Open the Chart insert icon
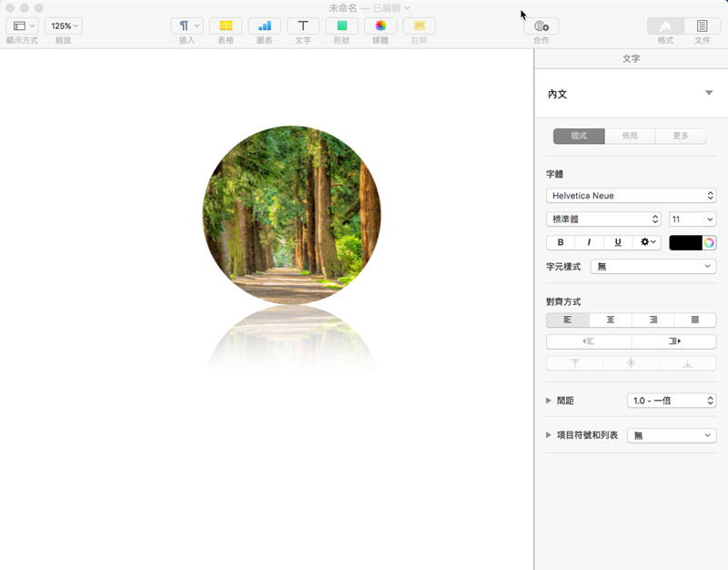The width and height of the screenshot is (728, 570). (264, 26)
